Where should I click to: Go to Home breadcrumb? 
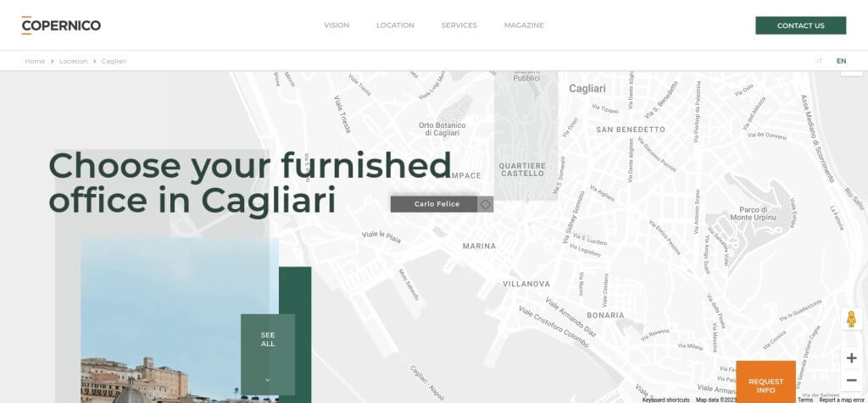35,61
